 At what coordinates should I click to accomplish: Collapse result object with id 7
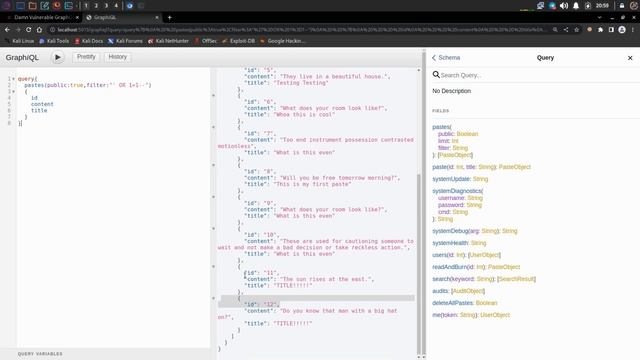click(213, 127)
